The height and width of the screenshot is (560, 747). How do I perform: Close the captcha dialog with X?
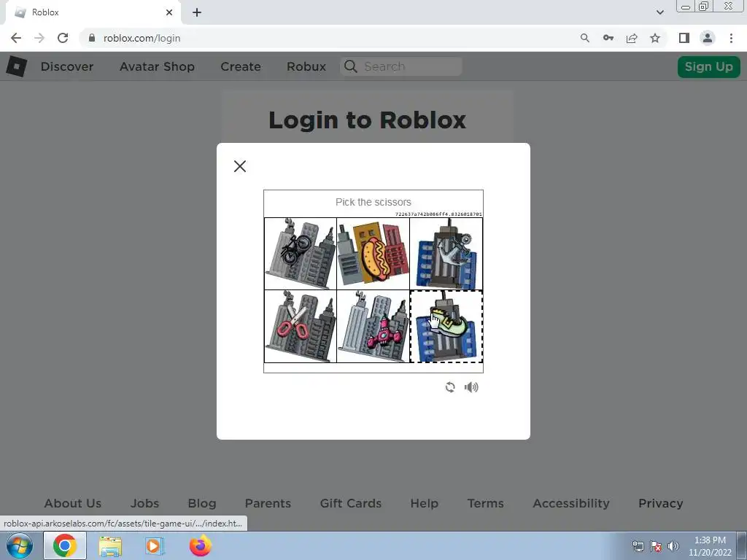(240, 166)
